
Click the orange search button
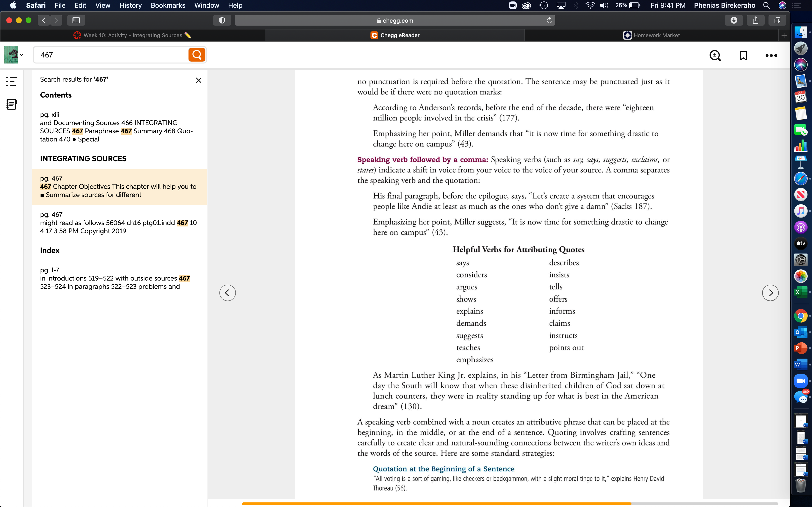(x=197, y=55)
